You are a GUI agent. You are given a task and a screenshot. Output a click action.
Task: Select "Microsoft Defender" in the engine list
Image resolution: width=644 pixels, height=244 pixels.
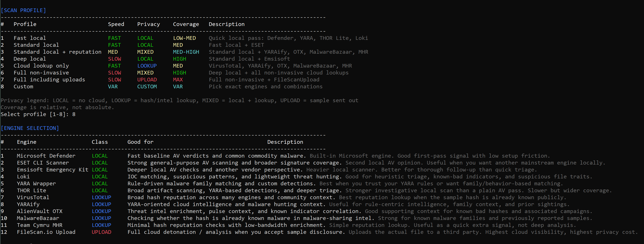(x=46, y=156)
